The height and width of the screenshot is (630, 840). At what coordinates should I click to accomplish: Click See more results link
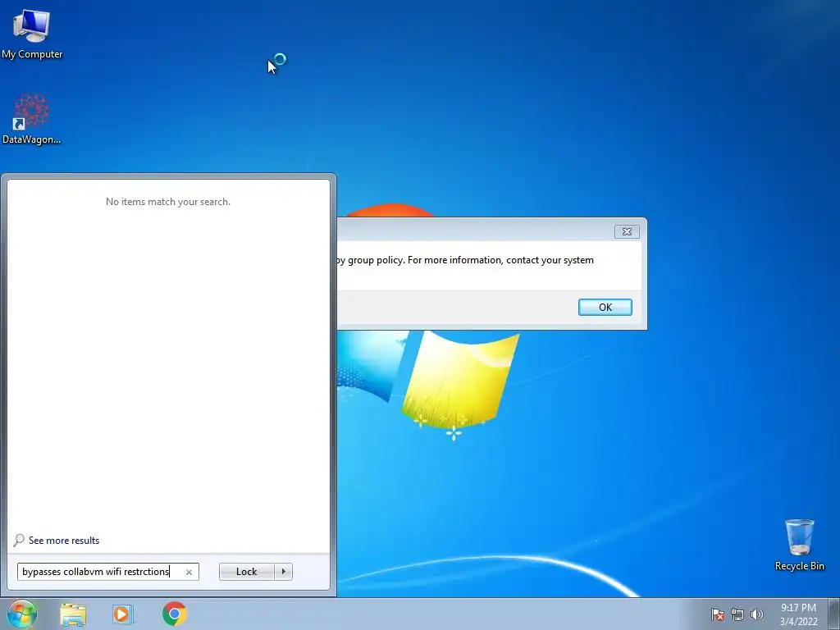pyautogui.click(x=57, y=540)
